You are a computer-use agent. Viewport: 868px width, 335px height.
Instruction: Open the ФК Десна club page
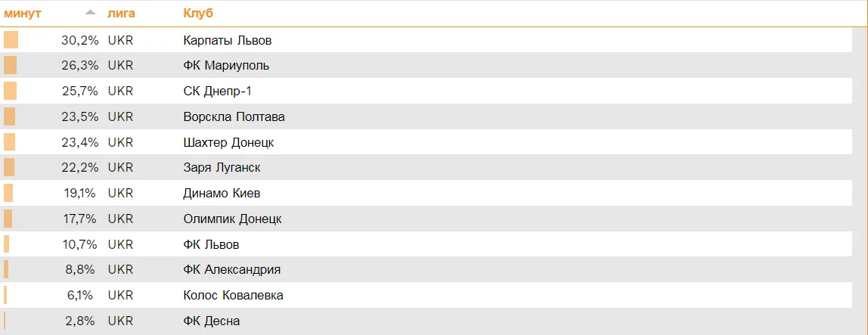[x=211, y=321]
